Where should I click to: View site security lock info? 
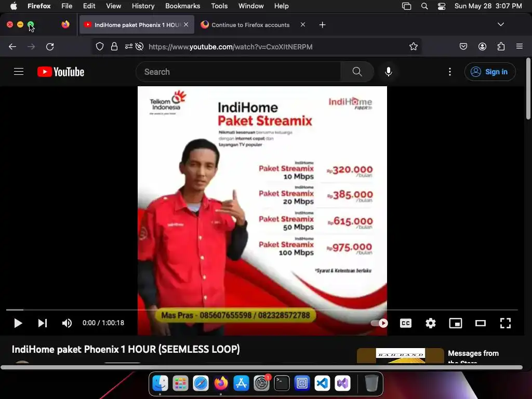pyautogui.click(x=114, y=46)
